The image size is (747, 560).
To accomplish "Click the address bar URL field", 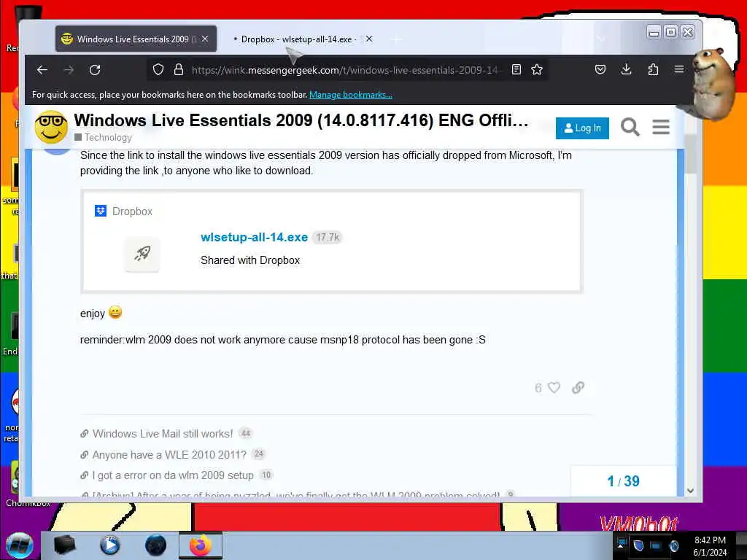I will 345,70.
